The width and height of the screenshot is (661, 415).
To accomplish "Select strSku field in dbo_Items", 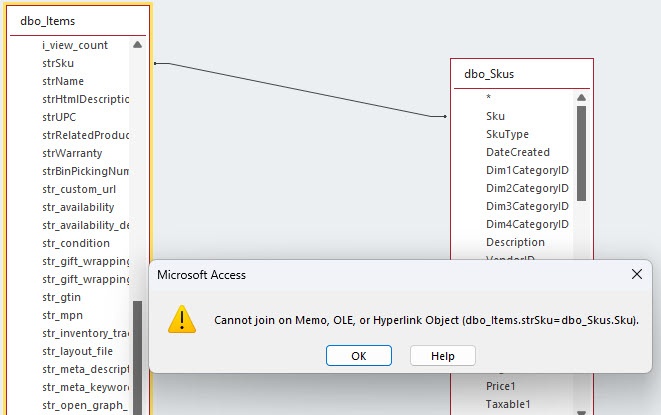I will 58,63.
